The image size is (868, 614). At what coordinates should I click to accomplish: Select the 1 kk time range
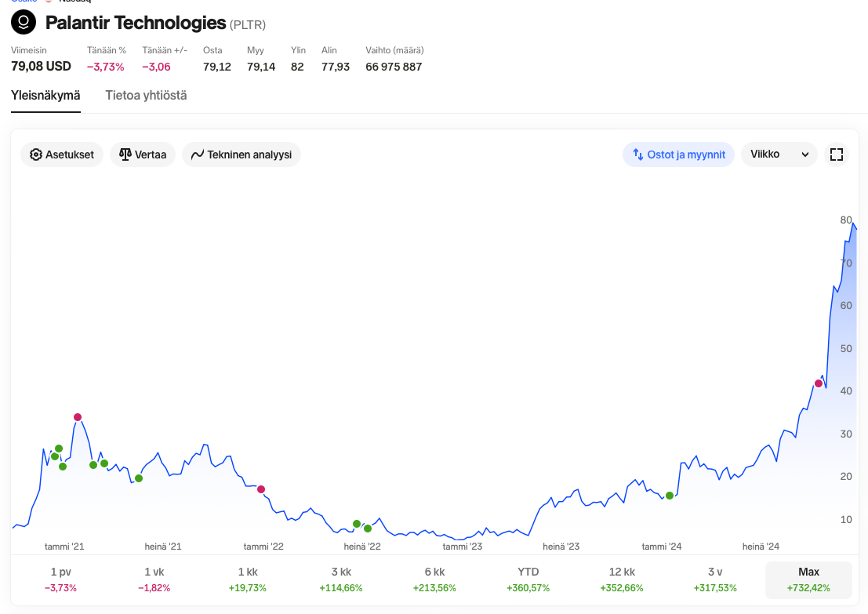tap(248, 579)
